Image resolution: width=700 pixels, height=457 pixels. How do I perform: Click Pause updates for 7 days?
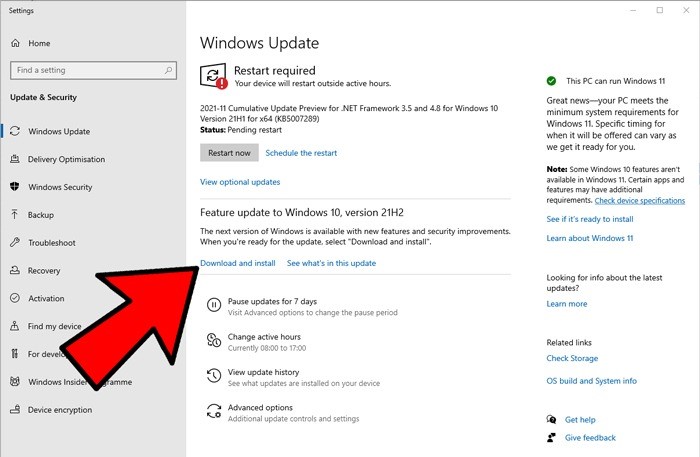point(272,301)
